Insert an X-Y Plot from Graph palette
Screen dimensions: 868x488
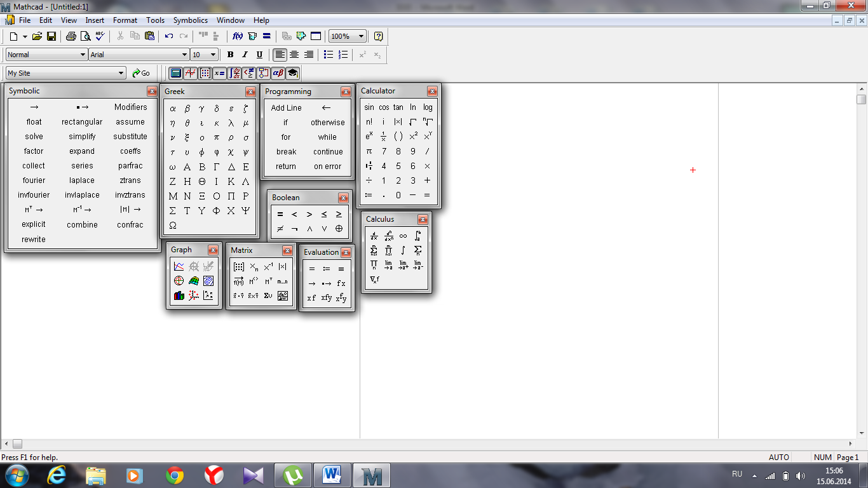[179, 266]
